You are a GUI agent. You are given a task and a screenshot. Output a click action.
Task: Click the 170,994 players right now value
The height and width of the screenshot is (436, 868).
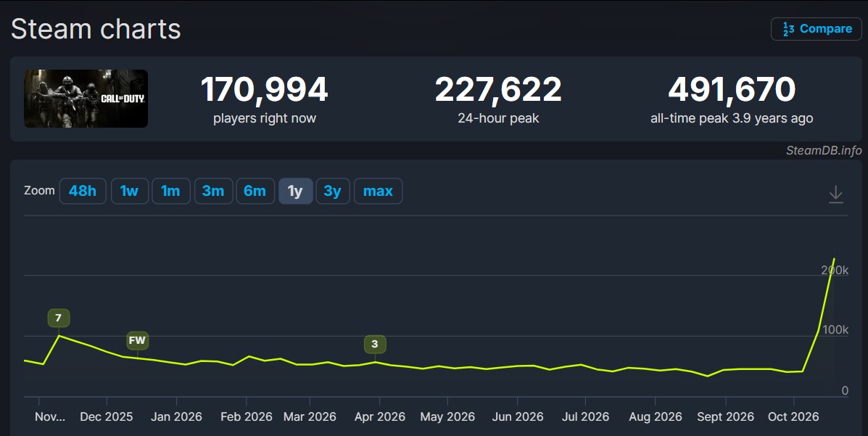tap(265, 89)
